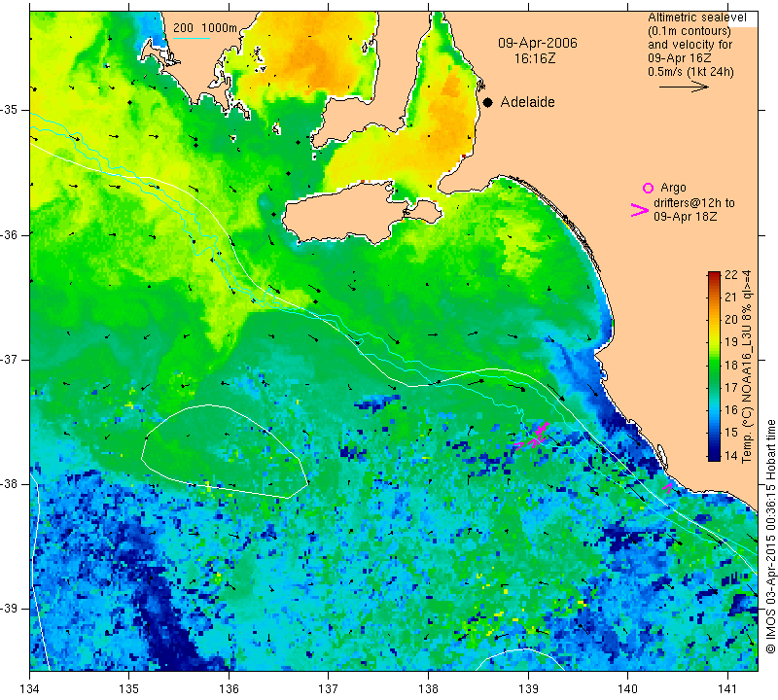Click the 141 longitude axis label
This screenshot has width=778, height=700.
click(727, 689)
